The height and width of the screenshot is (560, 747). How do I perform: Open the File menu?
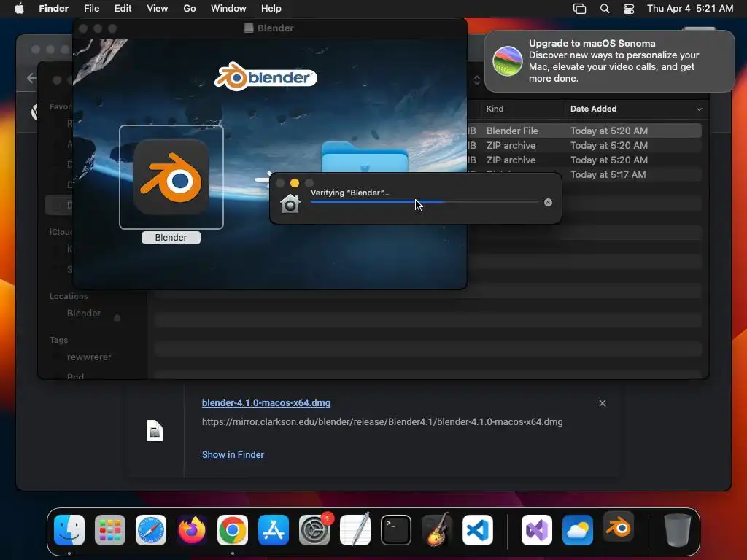[91, 9]
